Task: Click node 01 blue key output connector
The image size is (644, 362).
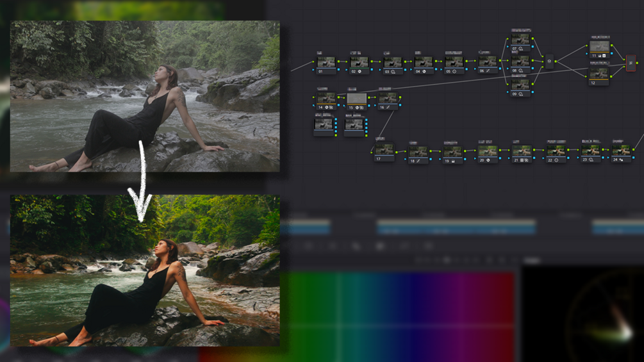Action: pos(338,70)
